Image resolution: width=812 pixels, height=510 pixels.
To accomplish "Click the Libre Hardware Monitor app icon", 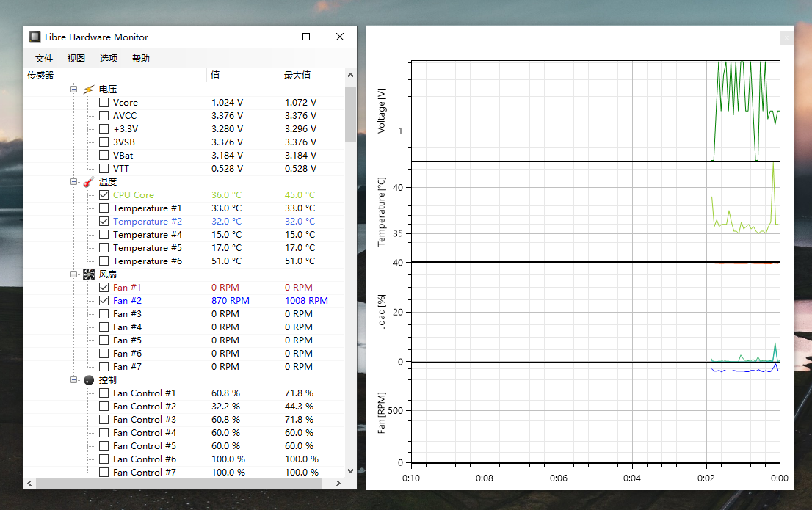I will click(x=35, y=37).
